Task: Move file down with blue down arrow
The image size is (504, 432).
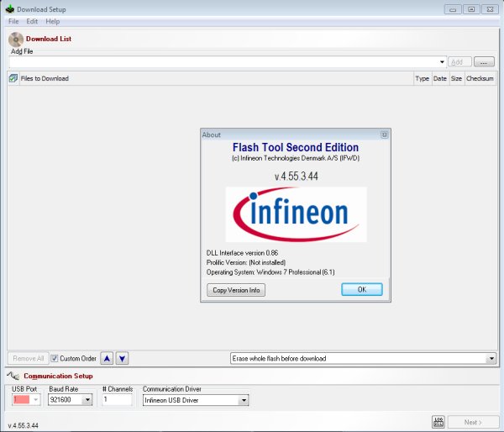Action: point(122,358)
